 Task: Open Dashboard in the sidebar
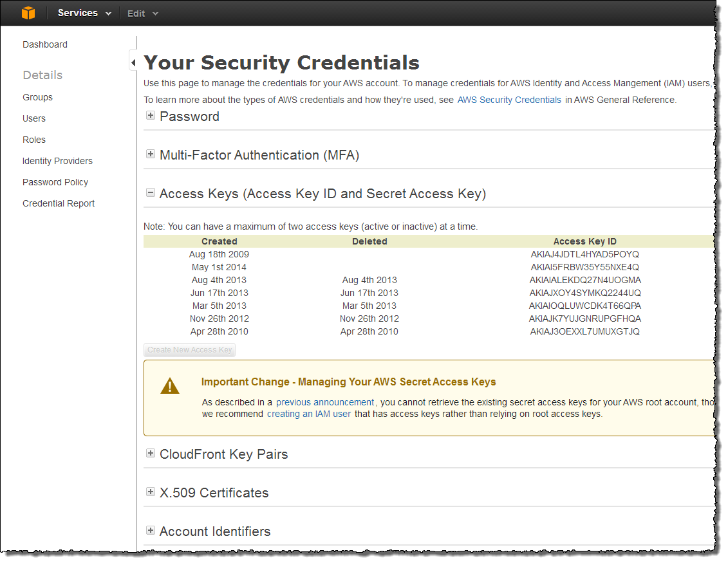[x=45, y=44]
